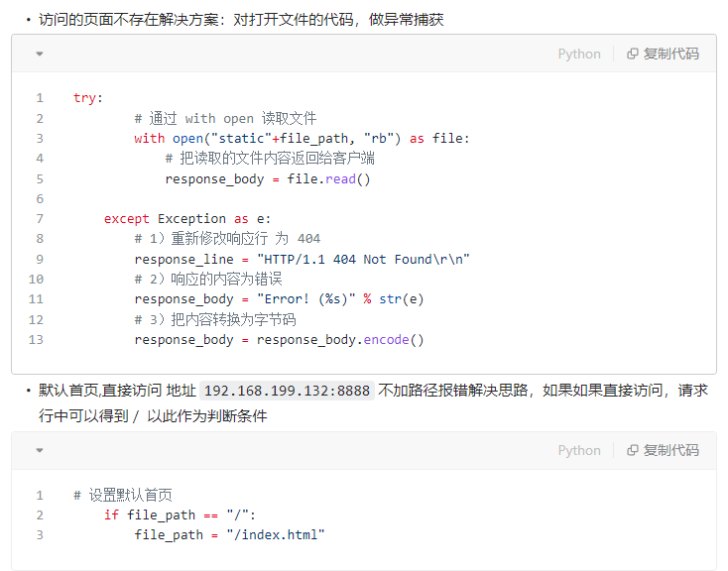The height and width of the screenshot is (571, 728).
Task: Click the str(e) call on line 11
Action: coord(401,299)
